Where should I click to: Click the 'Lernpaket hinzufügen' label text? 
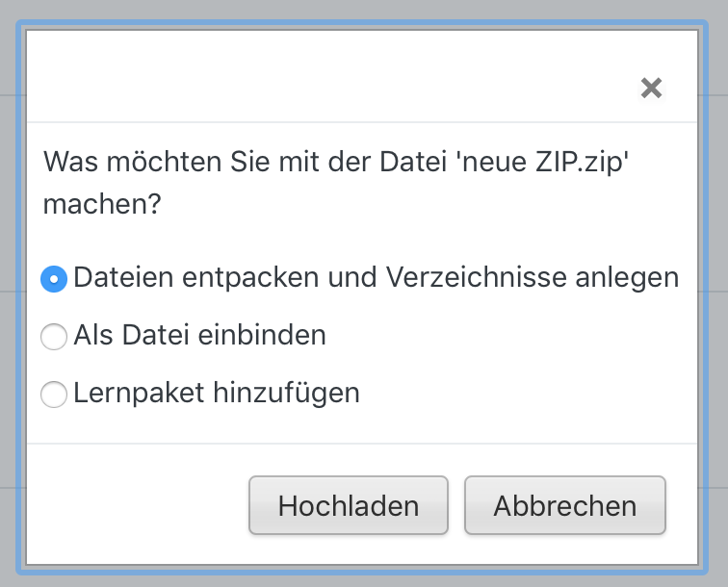[x=217, y=393]
